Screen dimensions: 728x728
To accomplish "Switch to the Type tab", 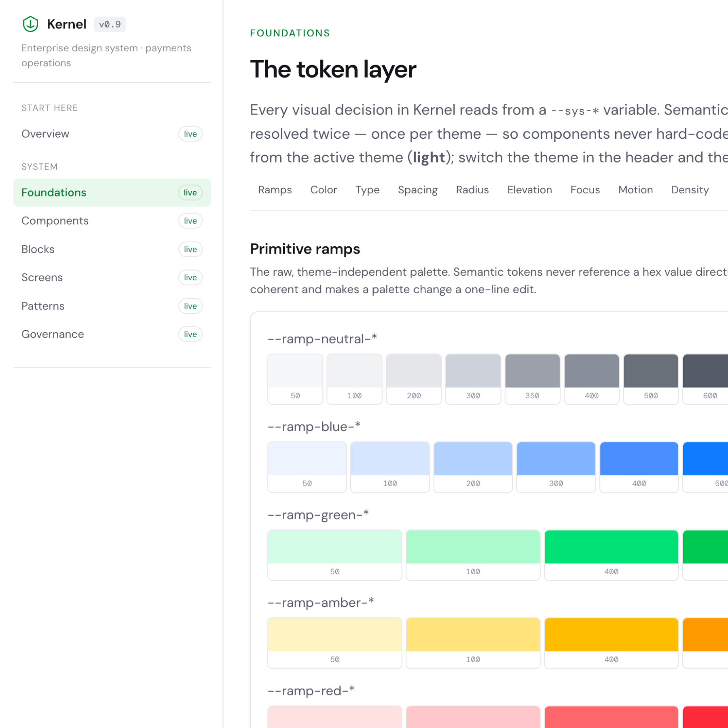I will [x=367, y=190].
